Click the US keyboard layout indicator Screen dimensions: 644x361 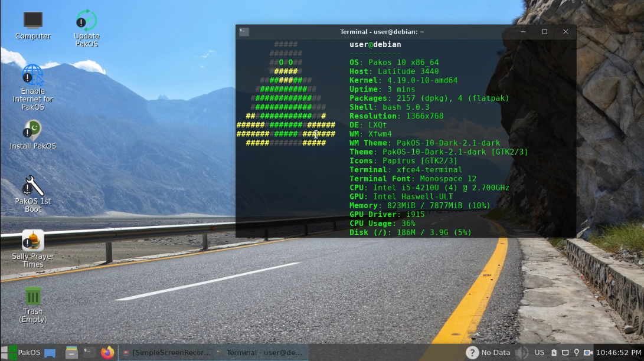click(x=540, y=352)
